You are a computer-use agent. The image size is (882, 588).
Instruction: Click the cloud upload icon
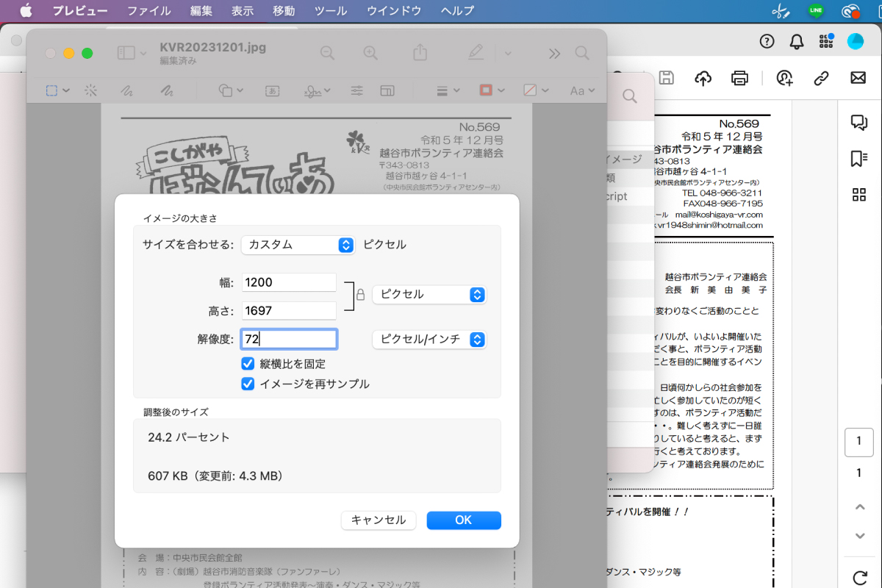[x=703, y=78]
